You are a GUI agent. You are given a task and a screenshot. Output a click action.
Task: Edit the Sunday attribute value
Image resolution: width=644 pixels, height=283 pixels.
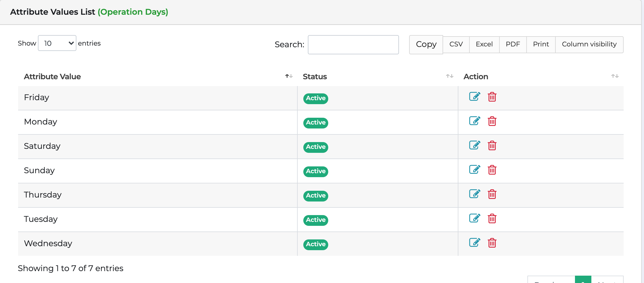click(x=474, y=170)
